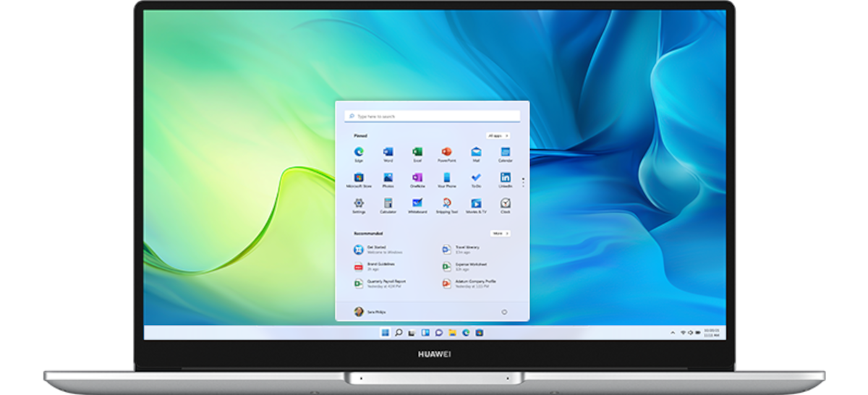Click the volume icon in system tray
868x395 pixels.
click(x=690, y=333)
